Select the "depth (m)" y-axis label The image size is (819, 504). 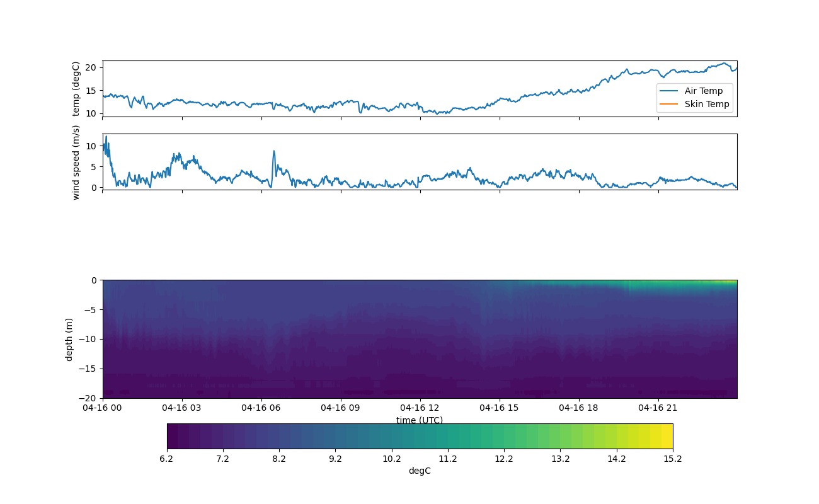click(x=69, y=339)
